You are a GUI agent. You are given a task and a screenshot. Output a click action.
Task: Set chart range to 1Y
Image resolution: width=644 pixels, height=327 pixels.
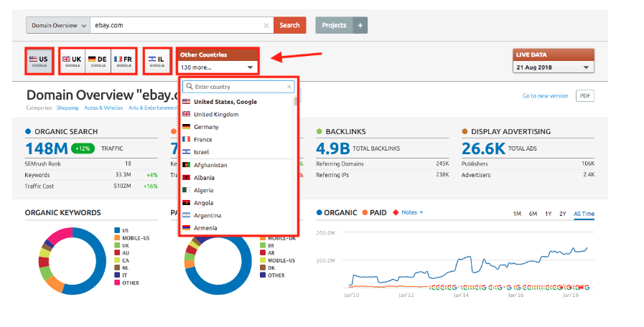click(x=548, y=214)
